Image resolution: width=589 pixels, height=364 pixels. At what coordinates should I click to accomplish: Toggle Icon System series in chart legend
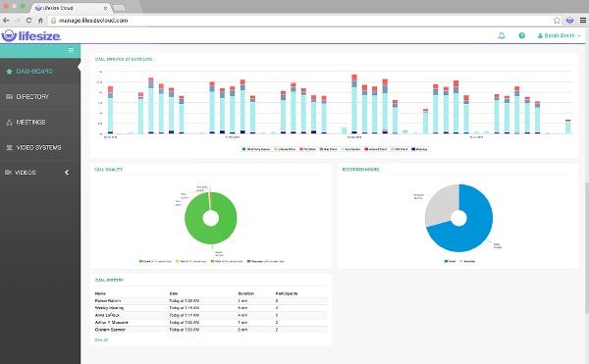tap(350, 149)
